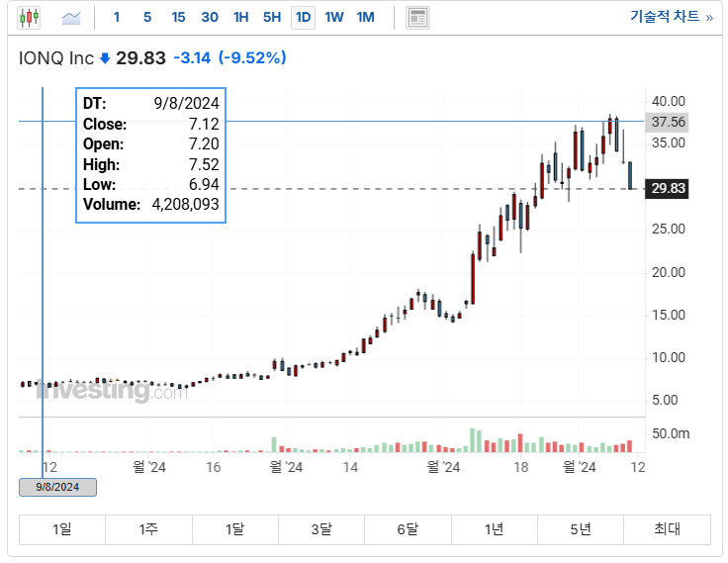Set the 15 minute interval
Image resolution: width=728 pixels, height=563 pixels.
(x=178, y=18)
